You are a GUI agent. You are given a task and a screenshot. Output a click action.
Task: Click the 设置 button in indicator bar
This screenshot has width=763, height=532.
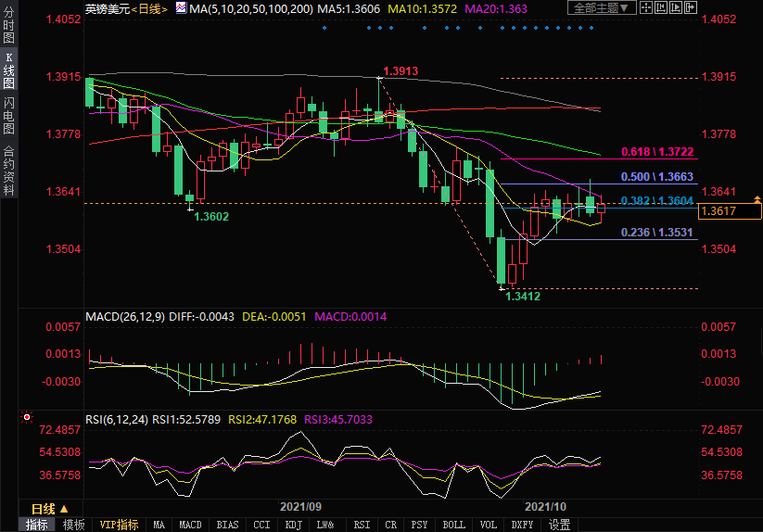(559, 525)
